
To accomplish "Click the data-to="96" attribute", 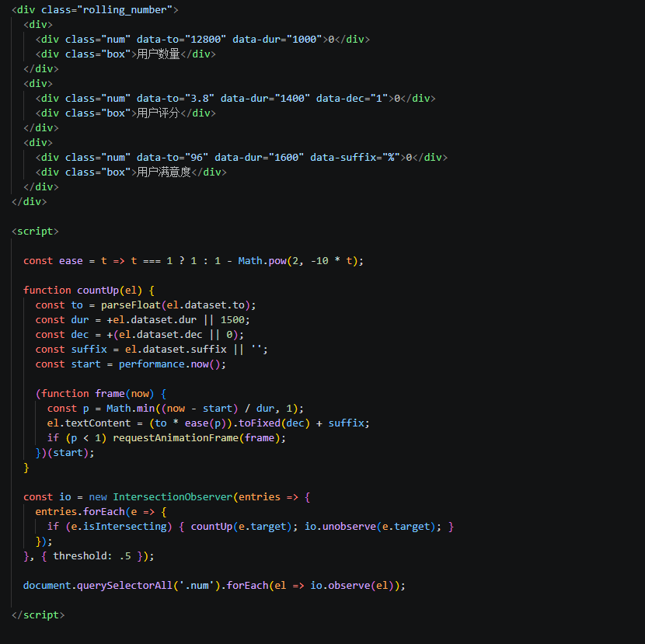I will (x=173, y=158).
